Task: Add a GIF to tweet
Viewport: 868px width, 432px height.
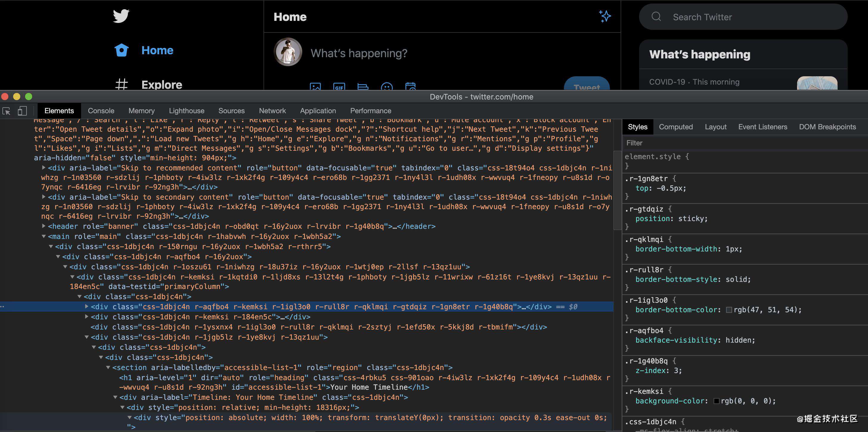Action: [x=339, y=86]
